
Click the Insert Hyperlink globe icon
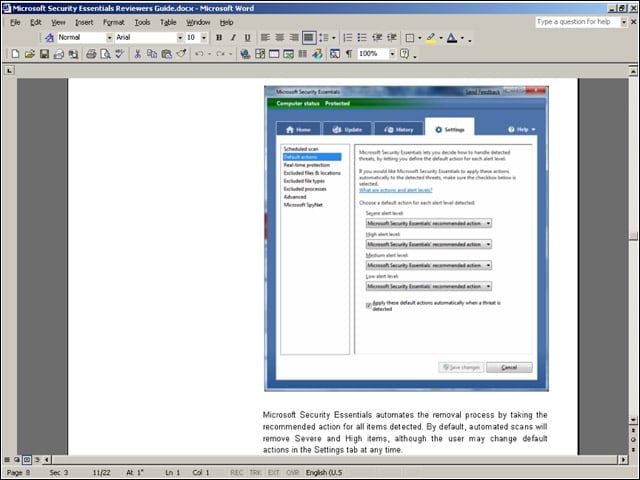(x=245, y=54)
